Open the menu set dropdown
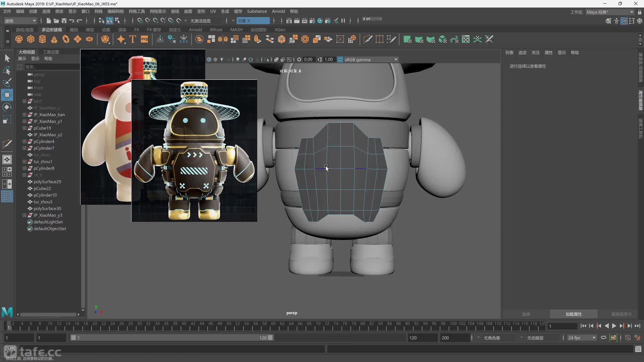Viewport: 644px width, 362px height. coord(20,21)
